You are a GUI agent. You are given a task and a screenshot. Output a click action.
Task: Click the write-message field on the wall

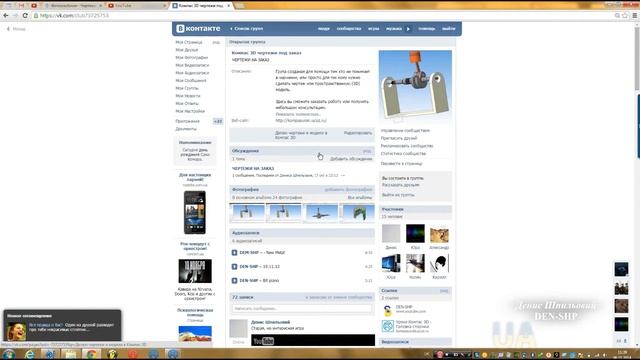point(302,309)
